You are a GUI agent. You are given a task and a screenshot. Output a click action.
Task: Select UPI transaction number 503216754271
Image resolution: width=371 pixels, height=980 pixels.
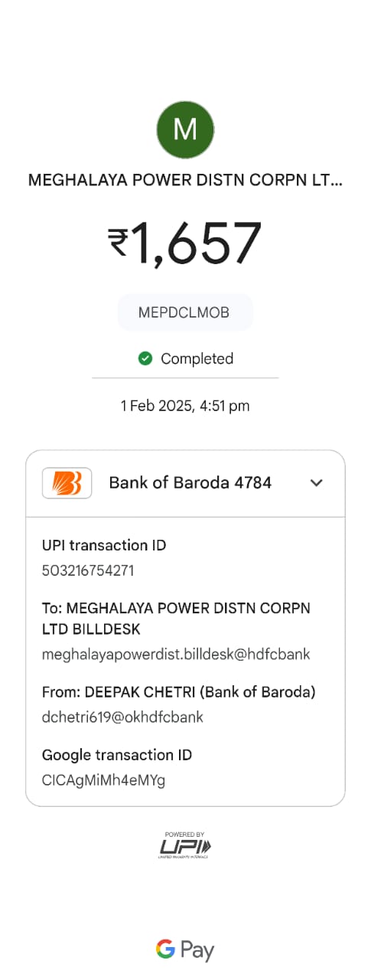click(88, 570)
